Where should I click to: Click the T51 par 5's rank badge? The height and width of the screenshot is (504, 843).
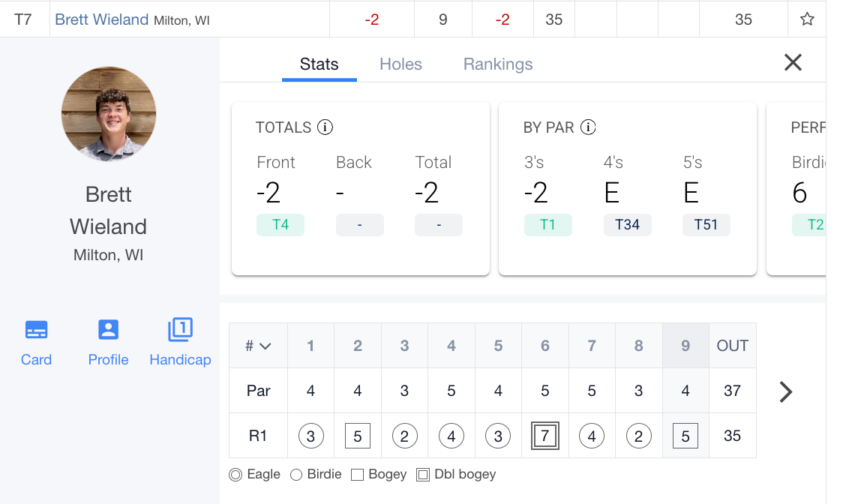point(706,225)
